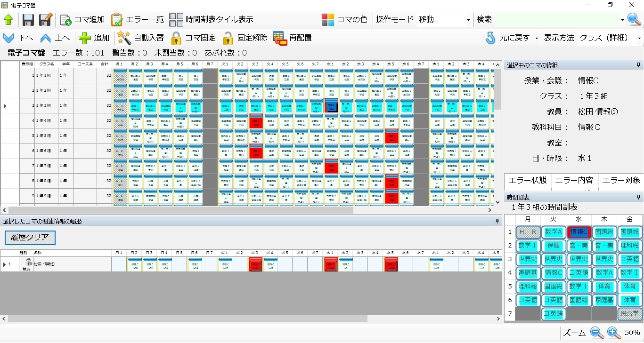Pin the 選択中のコマの詳細 panel
The height and width of the screenshot is (343, 644).
tap(639, 66)
